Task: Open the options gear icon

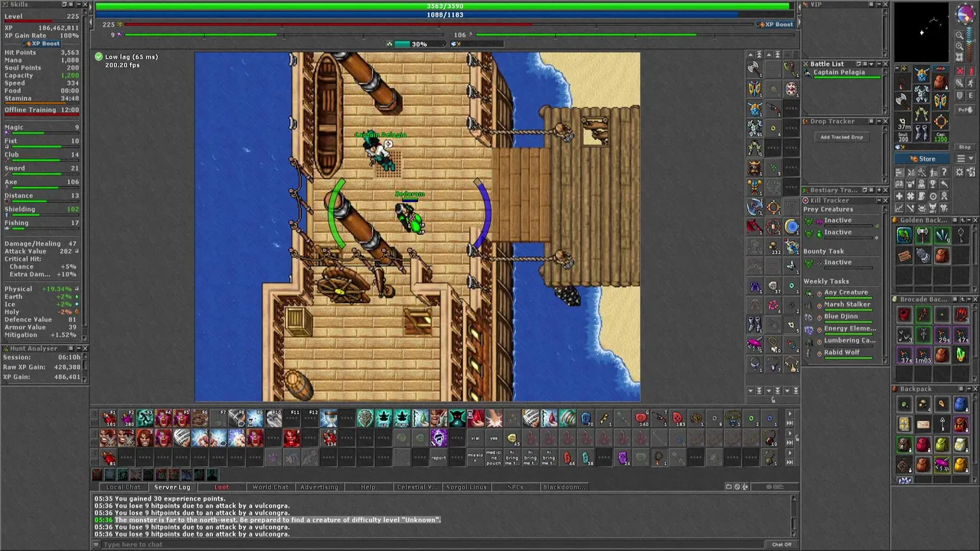Action: 959,171
